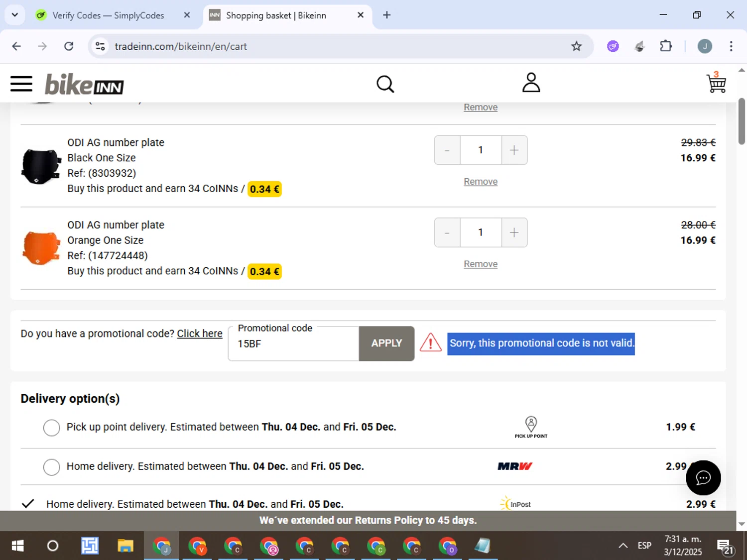Decrease quantity of Black number plate
Viewport: 747px width, 560px height.
[x=447, y=150]
